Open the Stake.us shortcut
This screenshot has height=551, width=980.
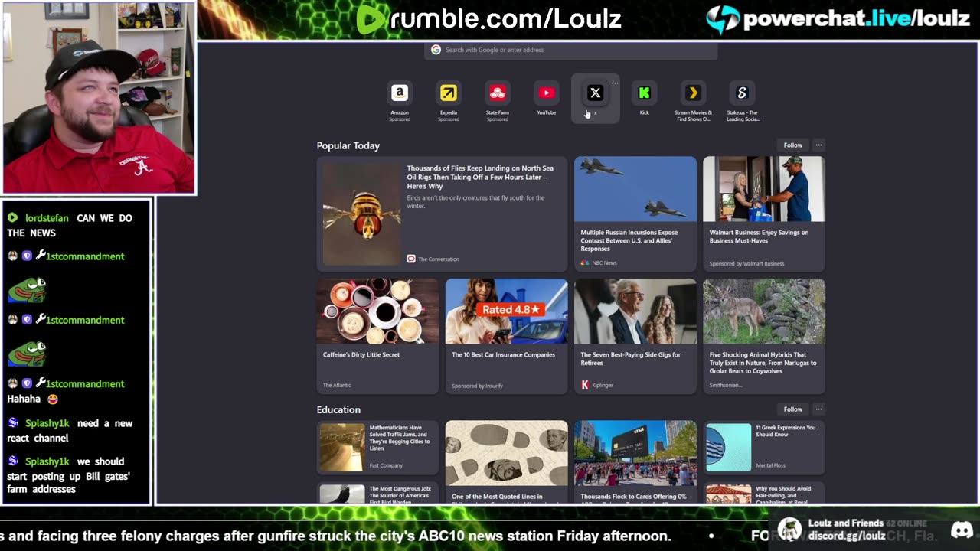click(742, 99)
